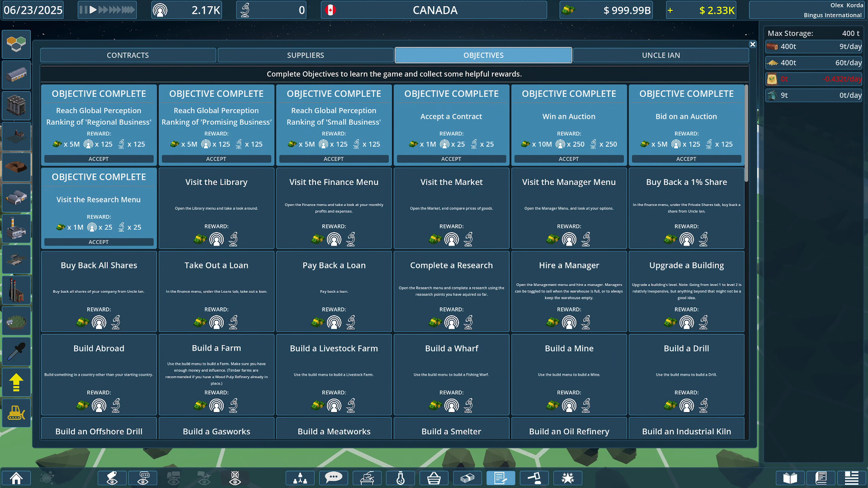Image resolution: width=868 pixels, height=488 pixels.
Task: Open the fireworks achievements icon
Action: (568, 478)
